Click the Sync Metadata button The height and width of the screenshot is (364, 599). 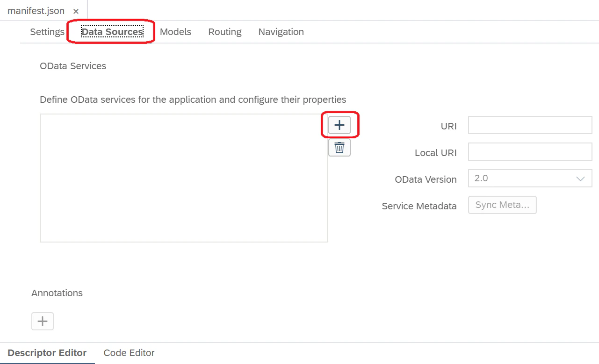502,205
